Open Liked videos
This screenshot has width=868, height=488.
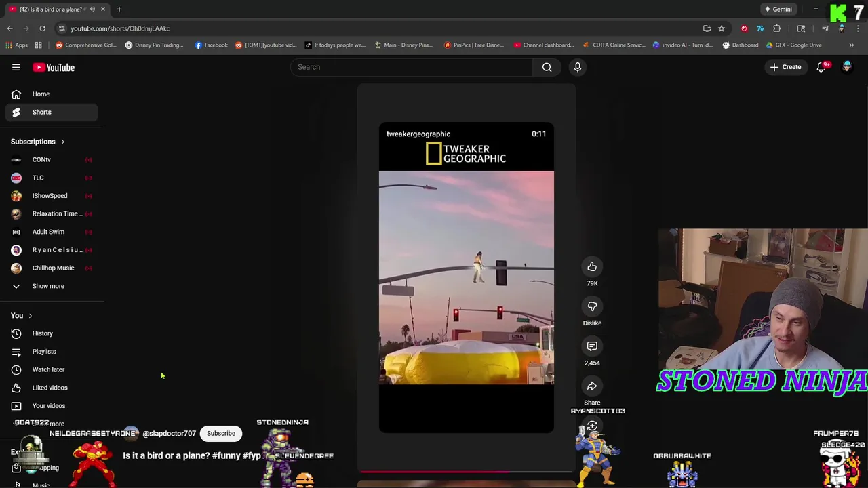tap(52, 388)
